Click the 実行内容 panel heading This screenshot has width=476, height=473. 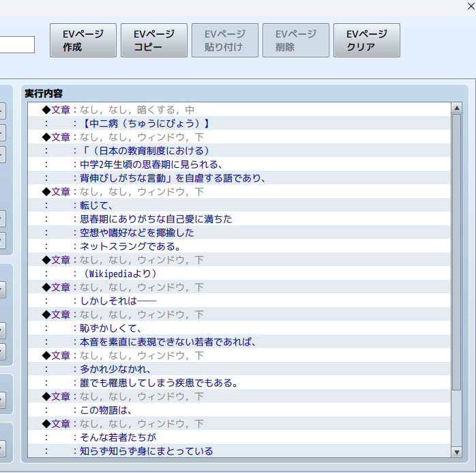(44, 94)
